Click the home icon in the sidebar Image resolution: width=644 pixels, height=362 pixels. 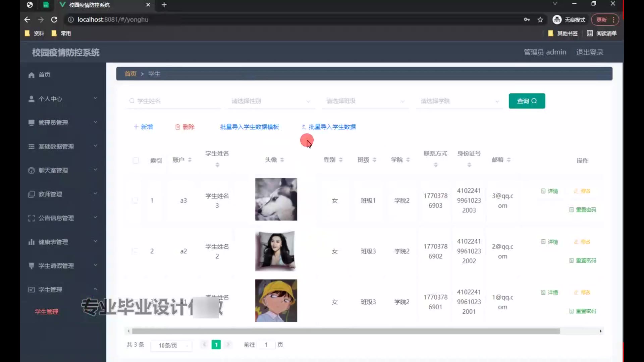[32, 75]
